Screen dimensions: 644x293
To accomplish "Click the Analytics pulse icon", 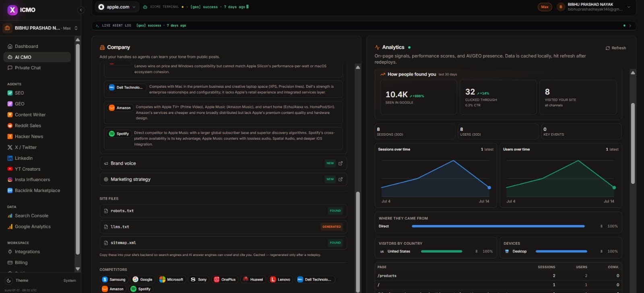I will (x=377, y=47).
